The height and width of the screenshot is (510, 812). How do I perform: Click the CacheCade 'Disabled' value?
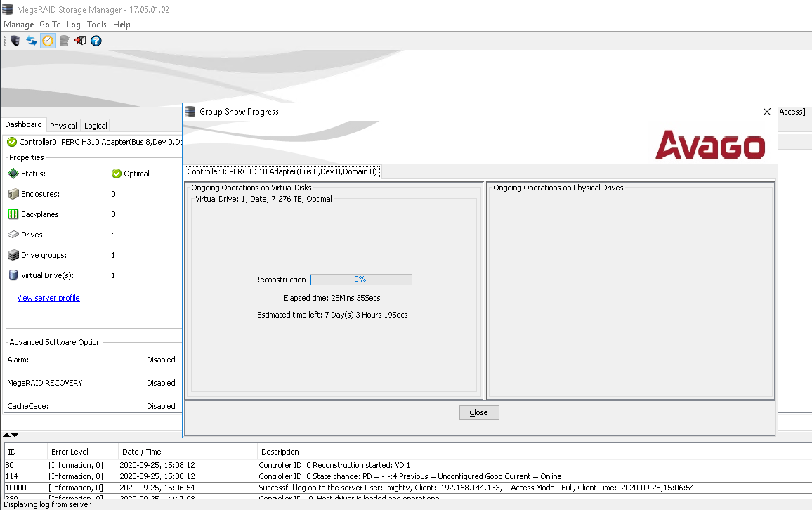161,407
